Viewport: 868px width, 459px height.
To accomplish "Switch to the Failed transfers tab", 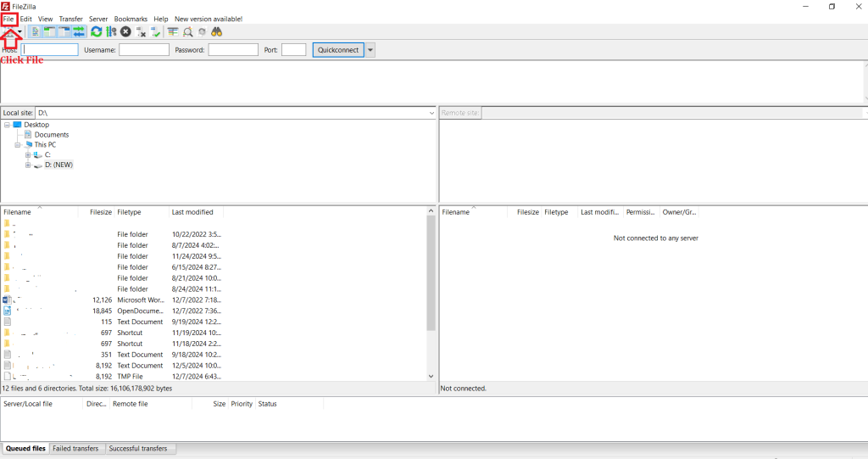I will pyautogui.click(x=75, y=449).
